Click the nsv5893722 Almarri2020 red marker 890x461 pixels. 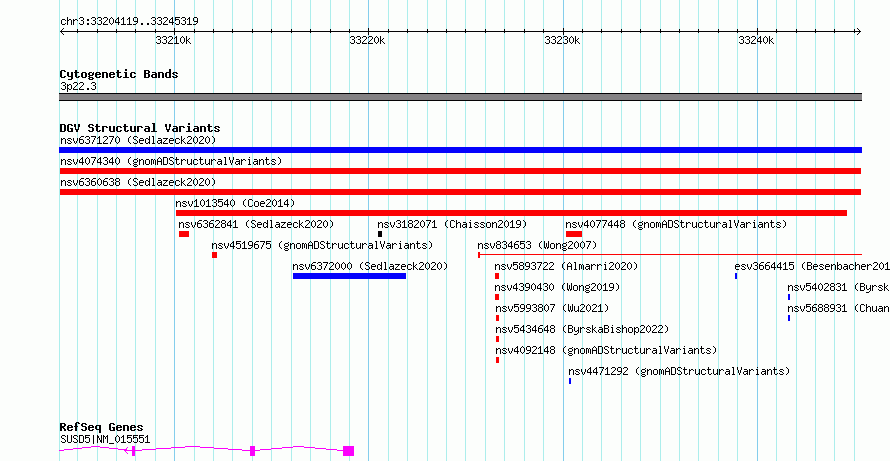[x=497, y=276]
